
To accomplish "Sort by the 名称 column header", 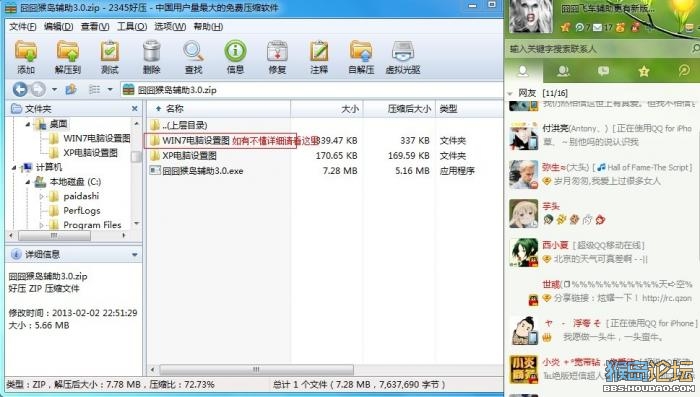I will click(x=175, y=109).
